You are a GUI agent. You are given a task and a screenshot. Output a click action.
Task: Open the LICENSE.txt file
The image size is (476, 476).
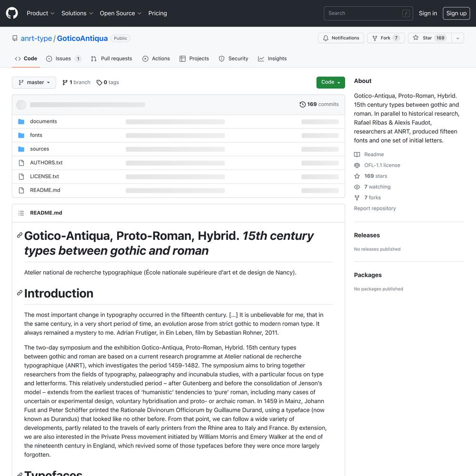[44, 177]
